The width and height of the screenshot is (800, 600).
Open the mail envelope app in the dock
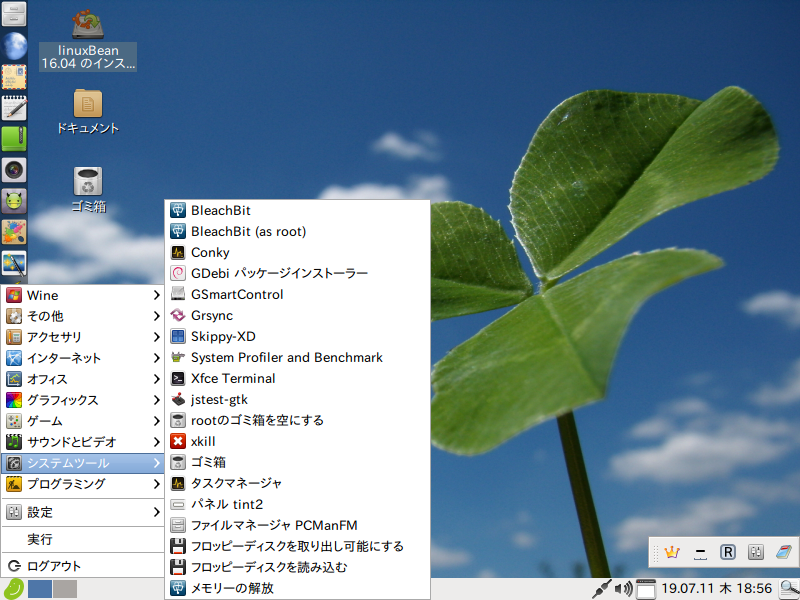14,77
